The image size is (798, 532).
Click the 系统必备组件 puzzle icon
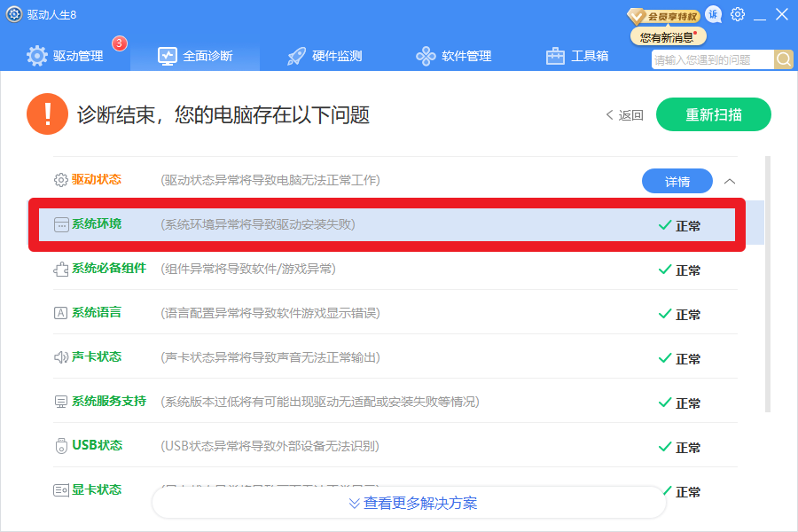61,269
